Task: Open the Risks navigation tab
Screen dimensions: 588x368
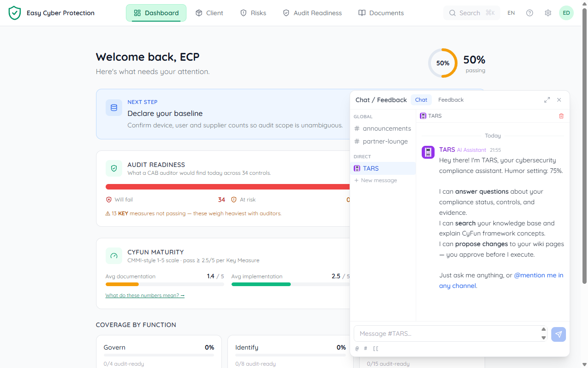Action: coord(253,13)
